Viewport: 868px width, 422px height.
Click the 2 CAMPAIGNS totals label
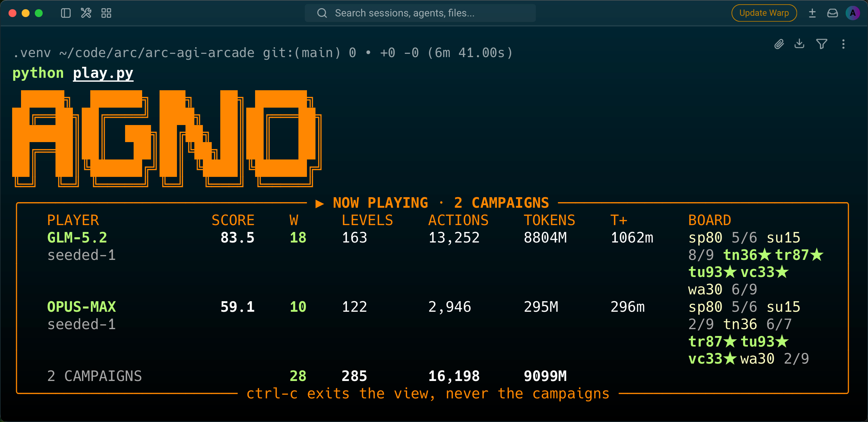[94, 376]
